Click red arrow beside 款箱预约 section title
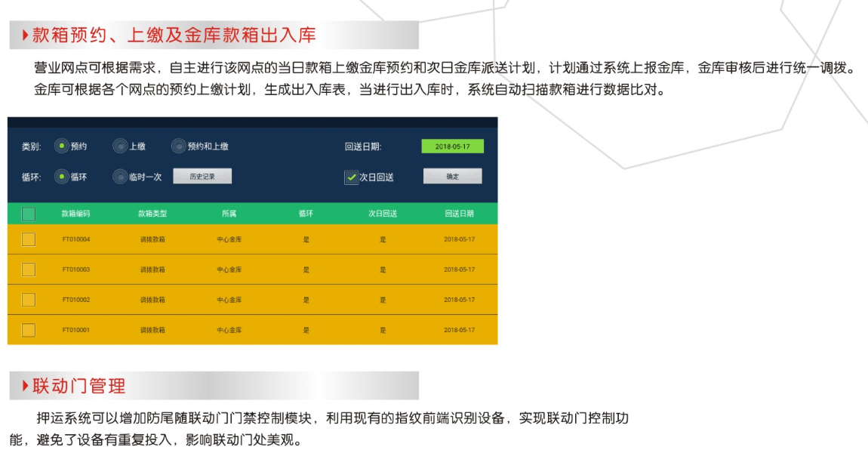This screenshot has width=868, height=456. click(26, 35)
